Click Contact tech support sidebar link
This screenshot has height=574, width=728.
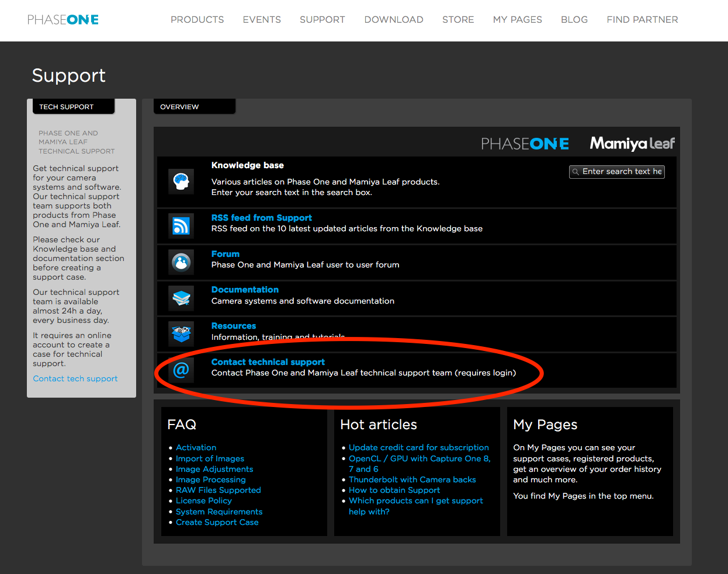point(75,378)
